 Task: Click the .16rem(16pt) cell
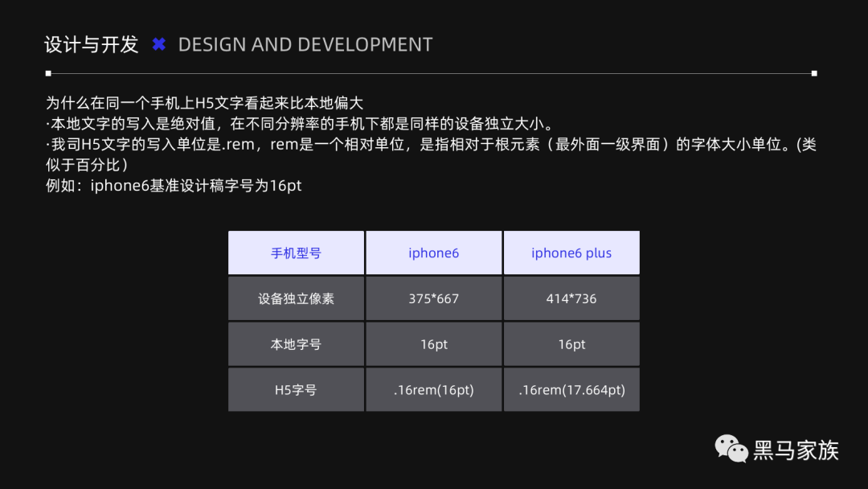coord(433,390)
